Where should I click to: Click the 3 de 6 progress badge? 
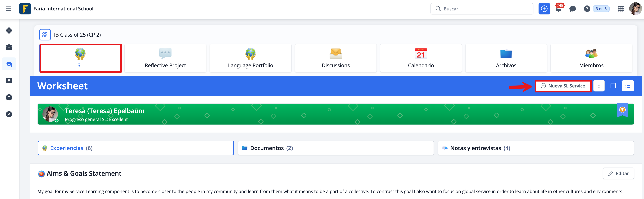601,9
